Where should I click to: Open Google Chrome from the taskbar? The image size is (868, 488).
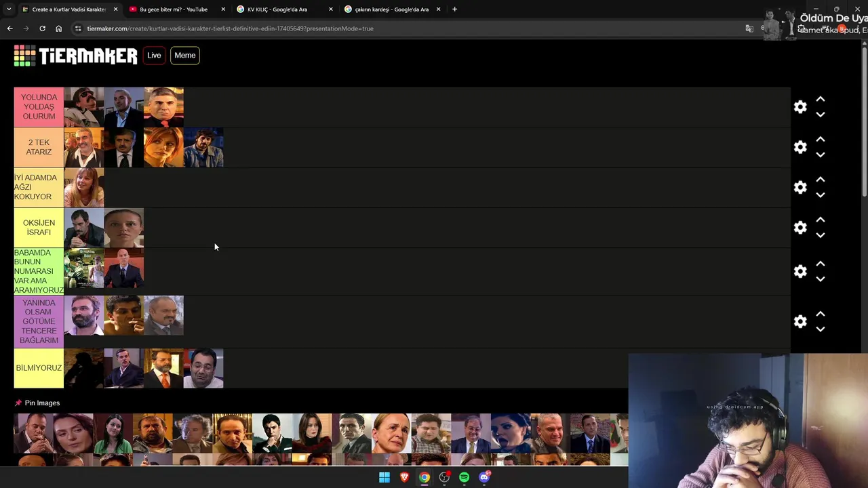click(424, 477)
